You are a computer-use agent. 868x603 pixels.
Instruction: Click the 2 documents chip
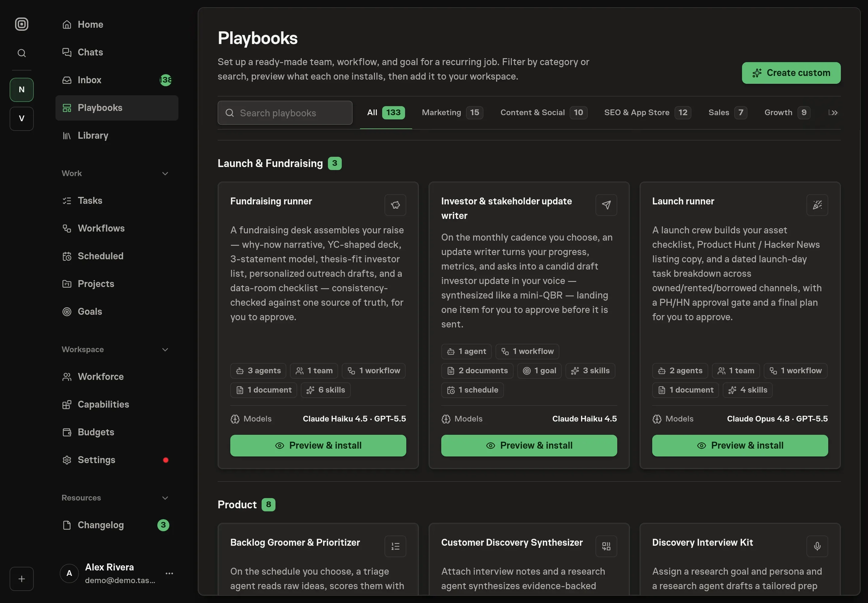tap(477, 371)
